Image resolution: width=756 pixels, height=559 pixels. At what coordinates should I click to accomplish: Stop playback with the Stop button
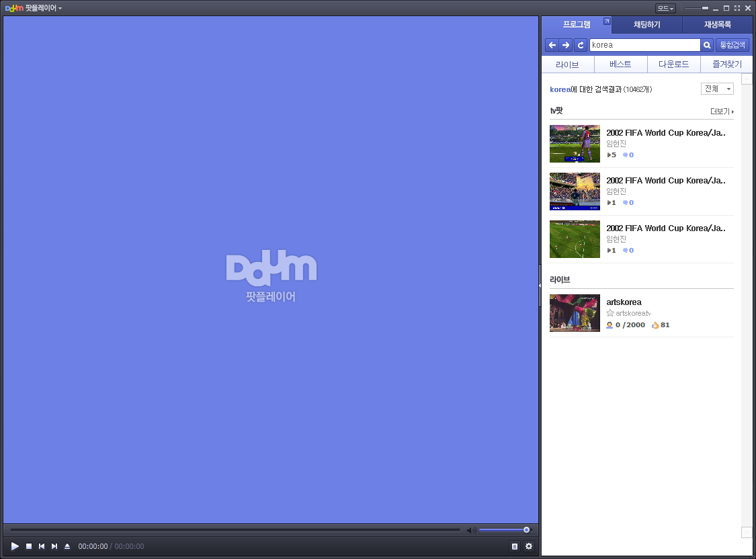(29, 546)
